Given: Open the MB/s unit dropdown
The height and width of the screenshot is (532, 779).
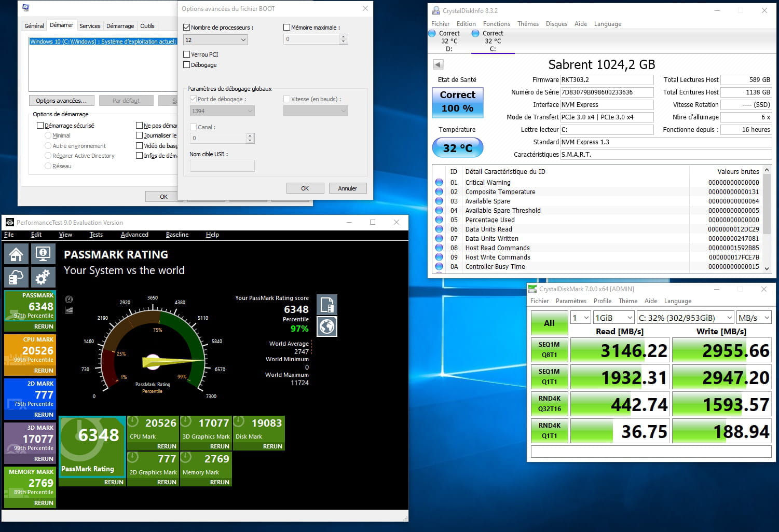Looking at the screenshot, I should (x=753, y=318).
